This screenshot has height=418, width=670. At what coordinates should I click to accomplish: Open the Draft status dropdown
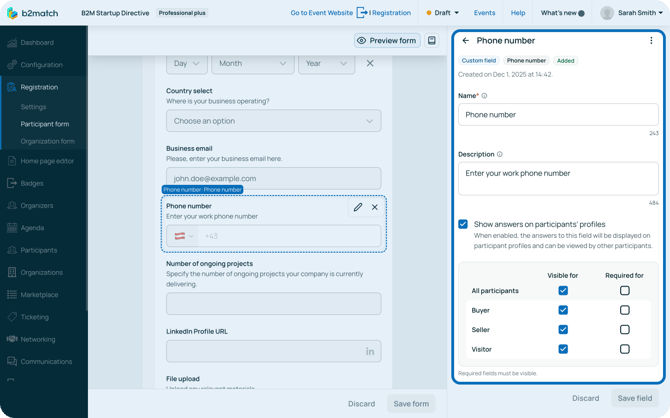442,13
